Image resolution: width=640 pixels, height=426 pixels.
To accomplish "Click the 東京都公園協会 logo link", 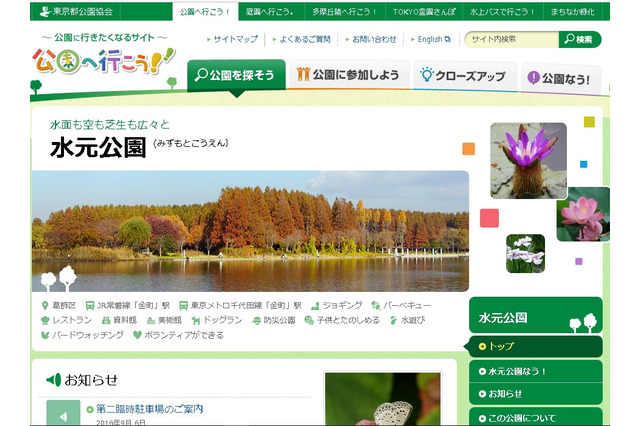I will 76,11.
